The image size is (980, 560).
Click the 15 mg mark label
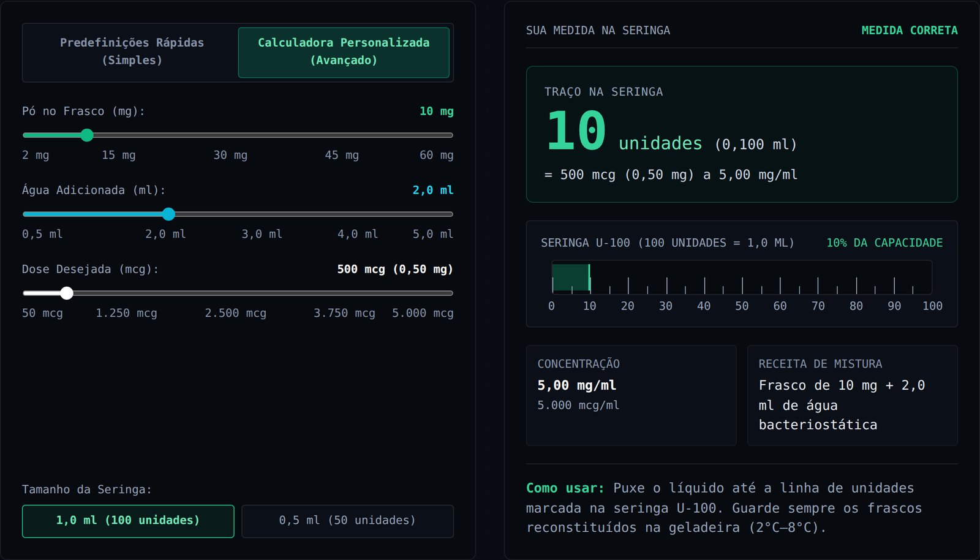[x=119, y=155]
